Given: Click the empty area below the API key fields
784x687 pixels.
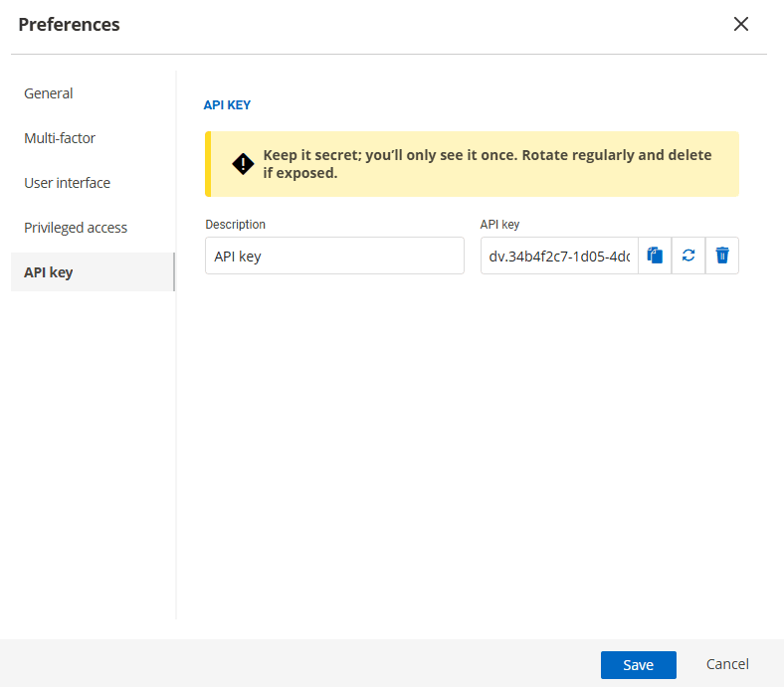Looking at the screenshot, I should pyautogui.click(x=472, y=447).
